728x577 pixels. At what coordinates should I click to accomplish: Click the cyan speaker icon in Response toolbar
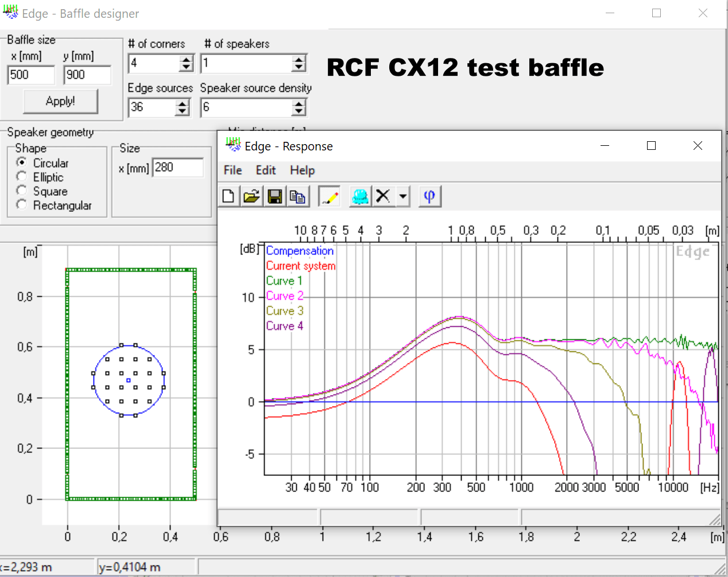pos(360,196)
